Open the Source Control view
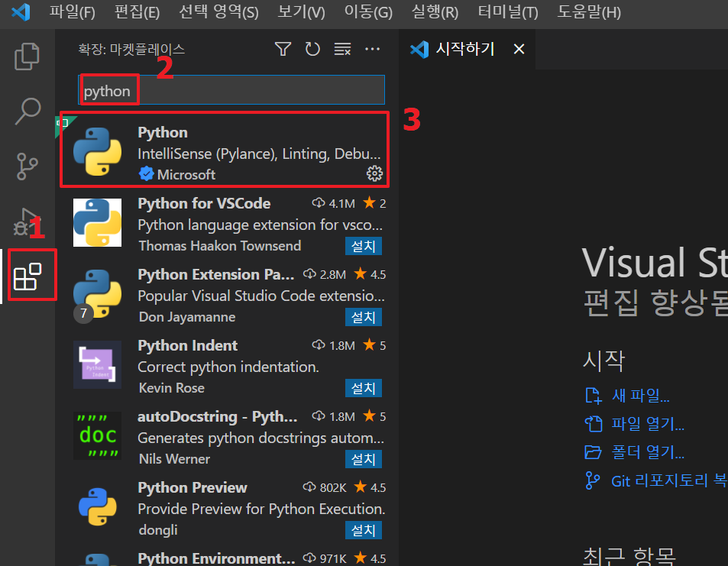This screenshot has width=728, height=566. tap(27, 167)
